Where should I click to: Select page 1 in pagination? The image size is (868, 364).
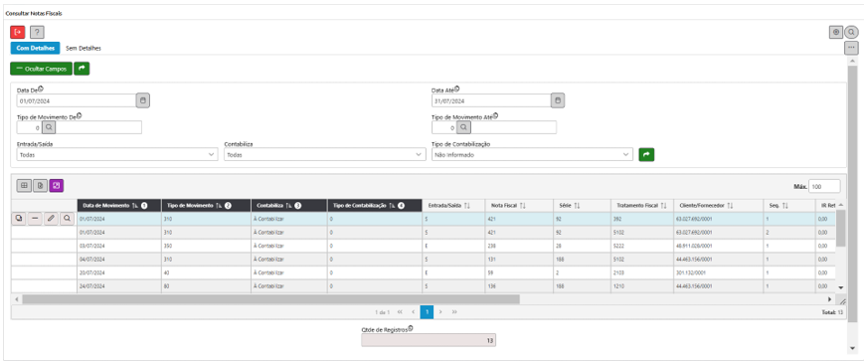[427, 312]
